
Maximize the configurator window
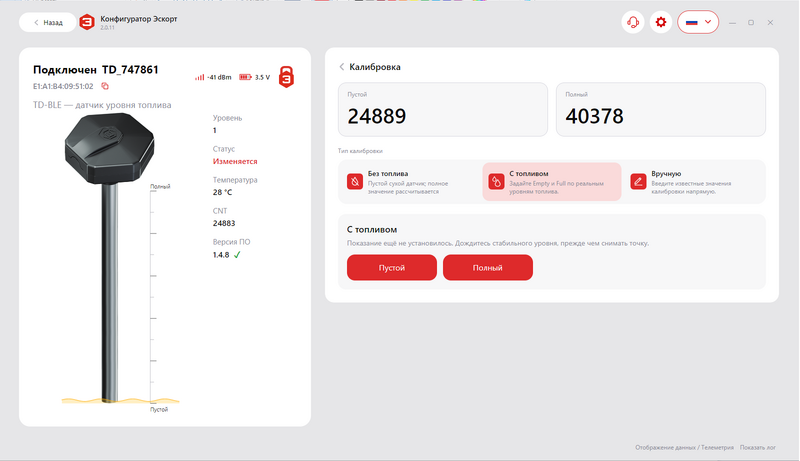pos(751,22)
